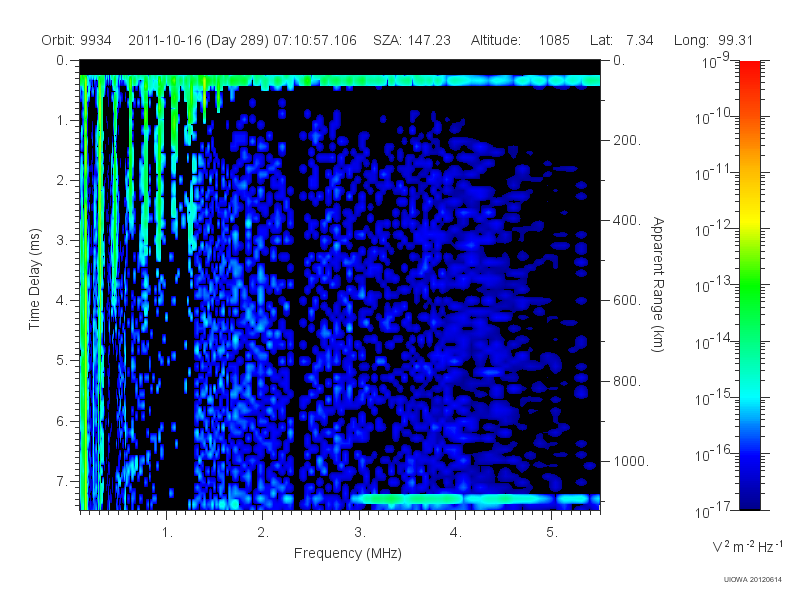Click the '0.' tick on time delay axis
The height and width of the screenshot is (600, 800).
(x=62, y=60)
